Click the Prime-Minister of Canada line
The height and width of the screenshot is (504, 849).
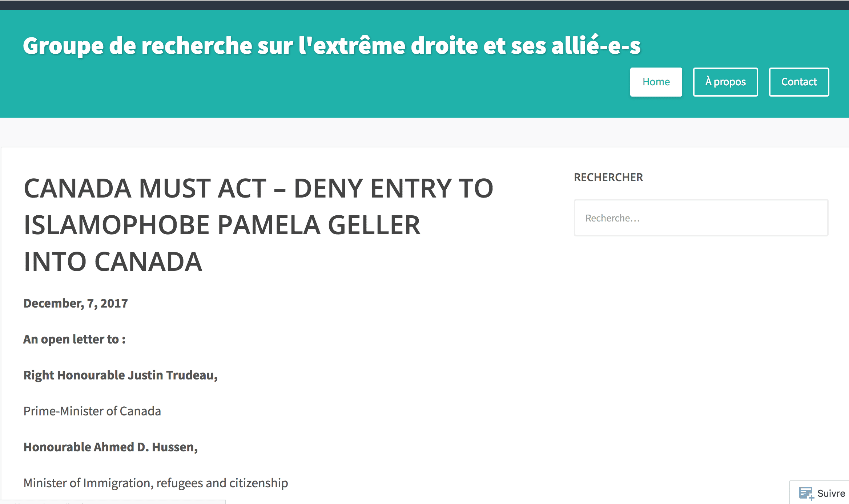click(92, 411)
